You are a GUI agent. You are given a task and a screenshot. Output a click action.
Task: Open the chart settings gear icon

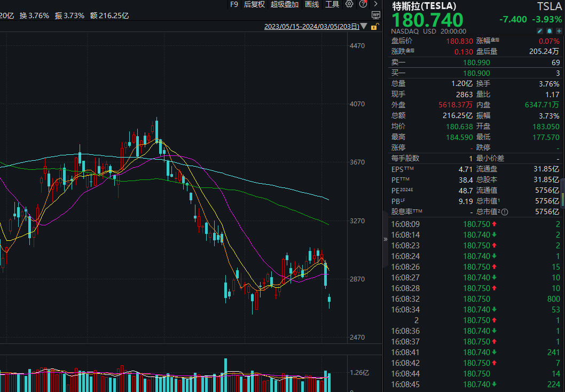pyautogui.click(x=349, y=4)
